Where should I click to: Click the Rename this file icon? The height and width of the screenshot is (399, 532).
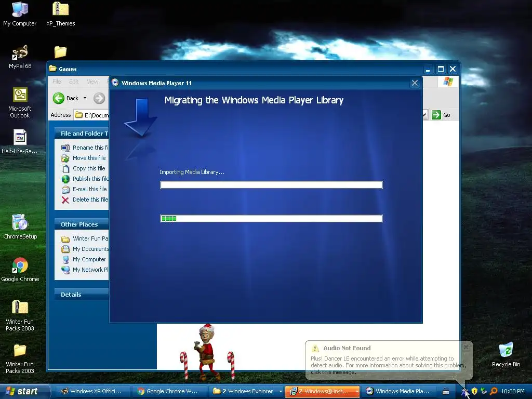[65, 148]
